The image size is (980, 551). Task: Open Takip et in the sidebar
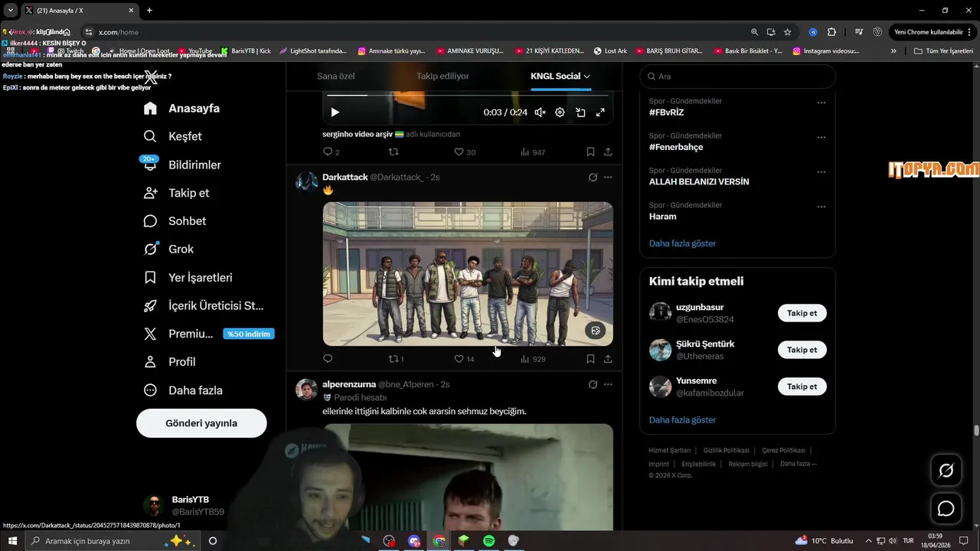176,193
